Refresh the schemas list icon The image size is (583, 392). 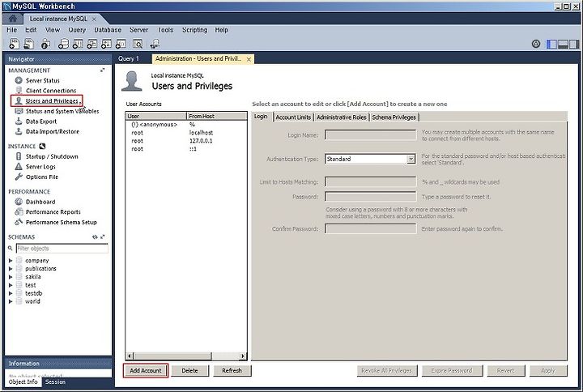[x=95, y=237]
